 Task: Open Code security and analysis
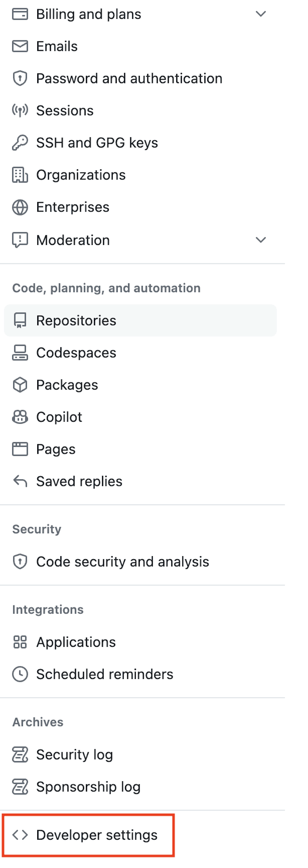(123, 562)
